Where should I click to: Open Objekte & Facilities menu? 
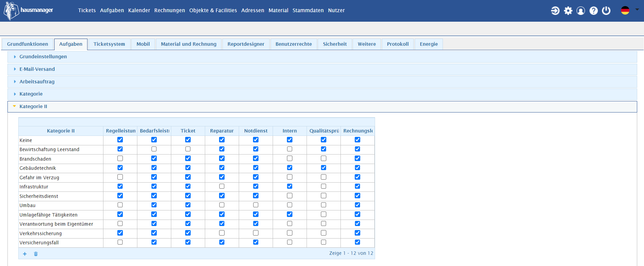point(213,11)
